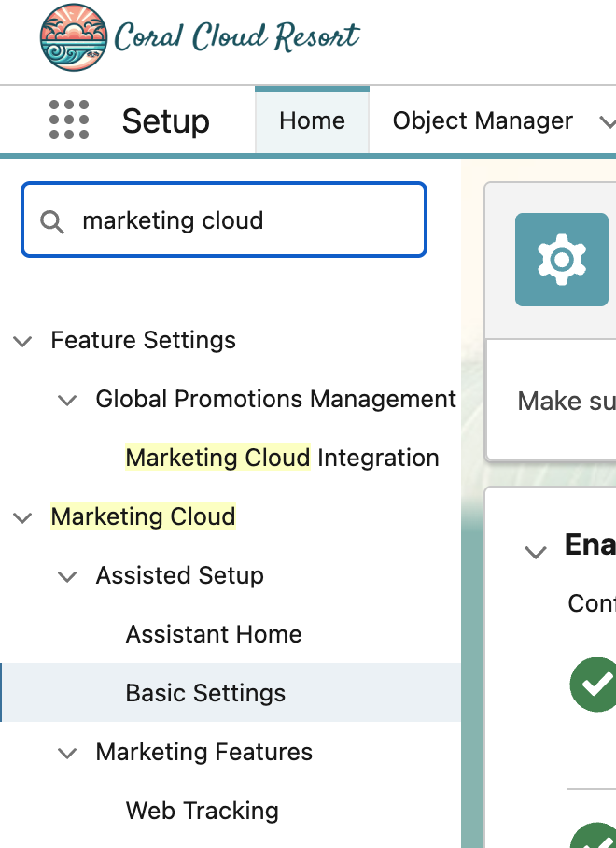Click the first green checkmark icon
The height and width of the screenshot is (848, 616).
(593, 684)
